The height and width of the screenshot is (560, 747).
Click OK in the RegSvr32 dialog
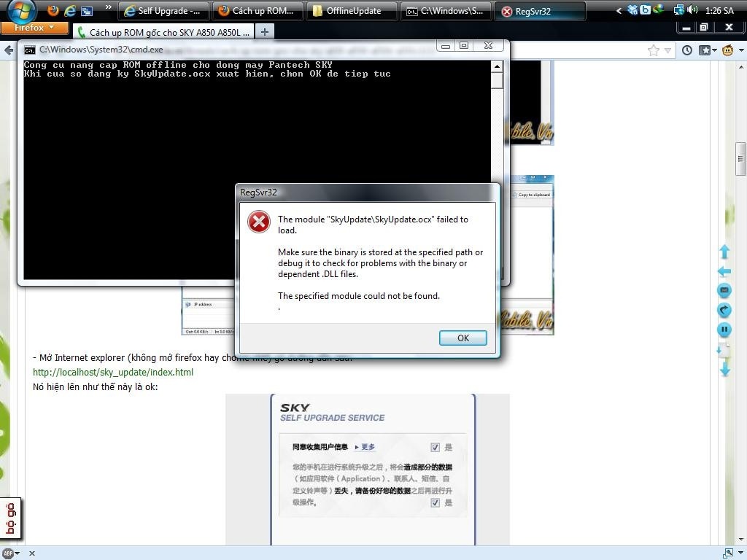click(463, 338)
